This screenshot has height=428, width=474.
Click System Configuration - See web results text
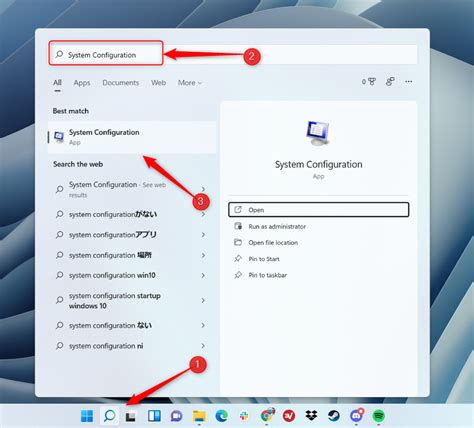(117, 189)
